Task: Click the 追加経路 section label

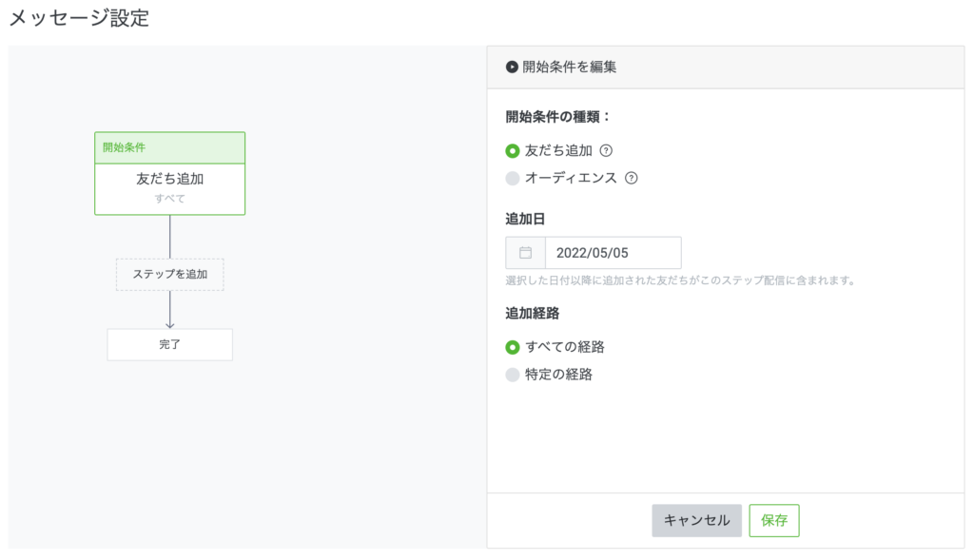Action: (532, 313)
